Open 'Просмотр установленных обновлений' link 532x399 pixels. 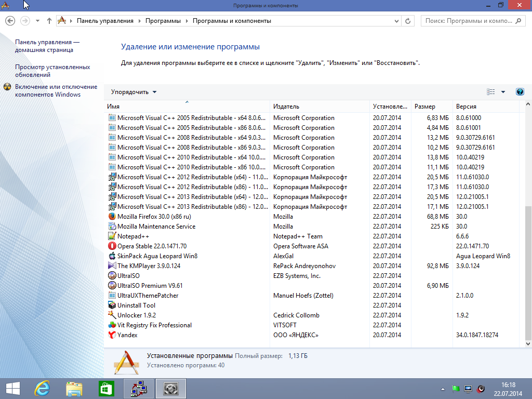[52, 71]
